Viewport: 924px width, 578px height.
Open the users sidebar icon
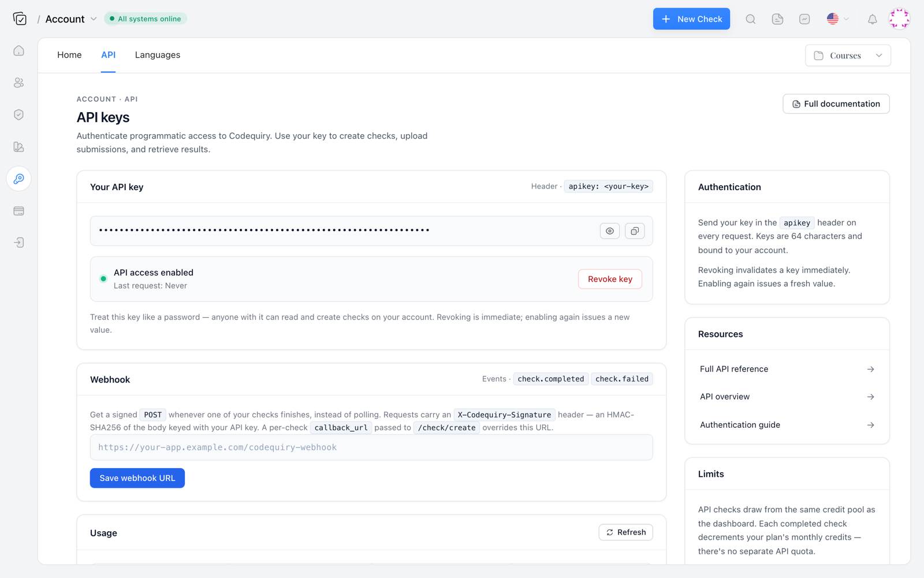click(x=19, y=83)
